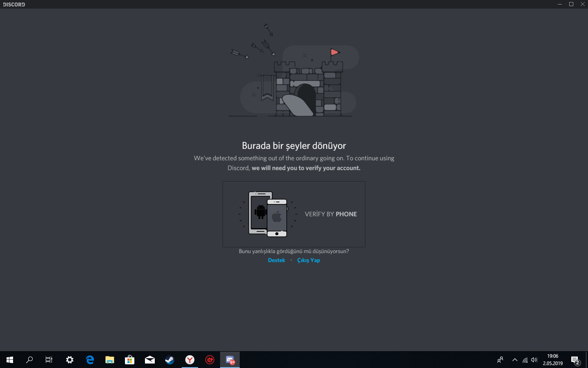Minimize the Discord window
The image size is (588, 368).
click(560, 4)
